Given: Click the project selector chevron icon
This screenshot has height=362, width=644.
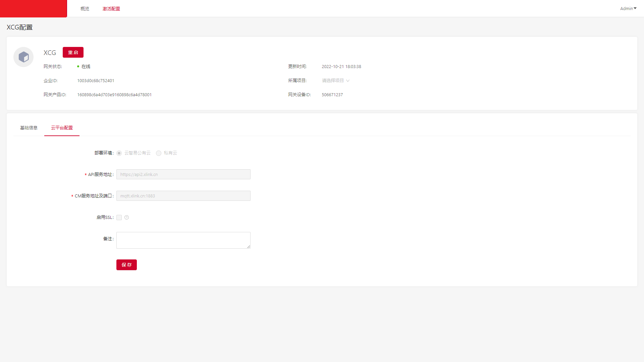Looking at the screenshot, I should point(348,81).
